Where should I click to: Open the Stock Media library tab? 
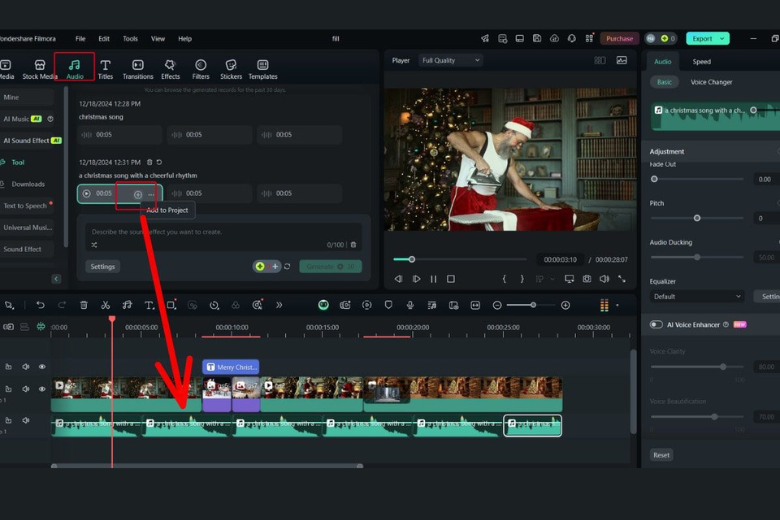click(x=40, y=69)
